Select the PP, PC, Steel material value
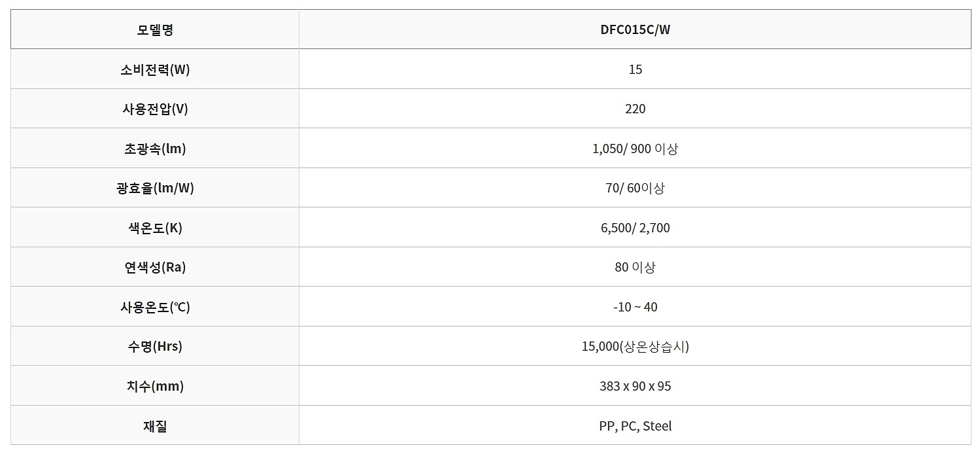980x458 pixels. [x=635, y=426]
